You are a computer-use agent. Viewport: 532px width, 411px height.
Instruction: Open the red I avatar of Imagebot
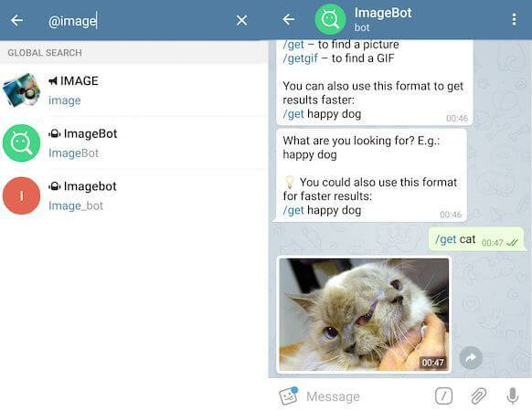pyautogui.click(x=21, y=195)
